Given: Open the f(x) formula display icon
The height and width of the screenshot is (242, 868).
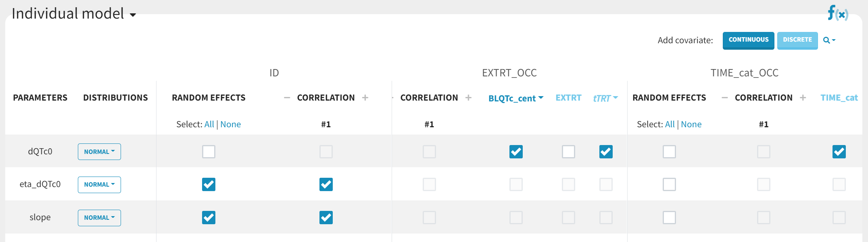Looking at the screenshot, I should coord(837,13).
